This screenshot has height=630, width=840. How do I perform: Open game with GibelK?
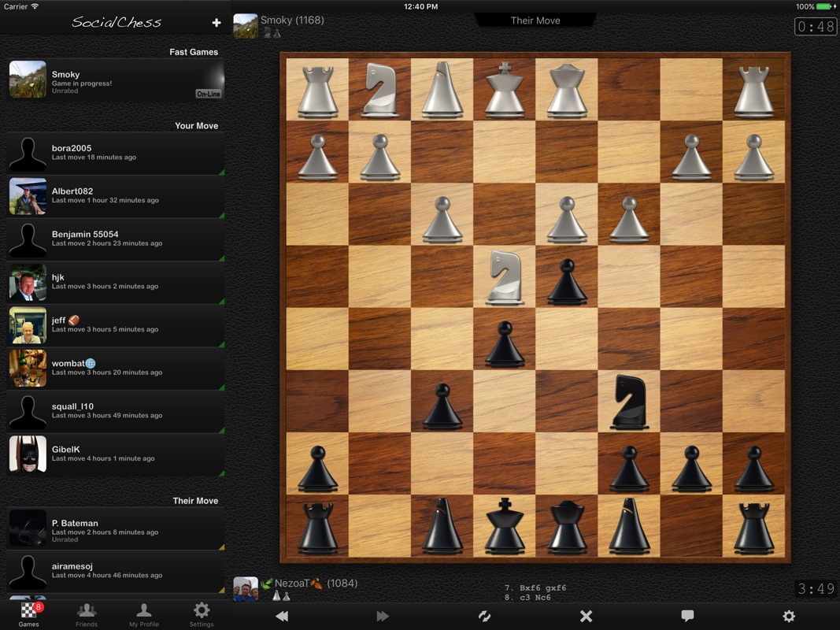116,454
